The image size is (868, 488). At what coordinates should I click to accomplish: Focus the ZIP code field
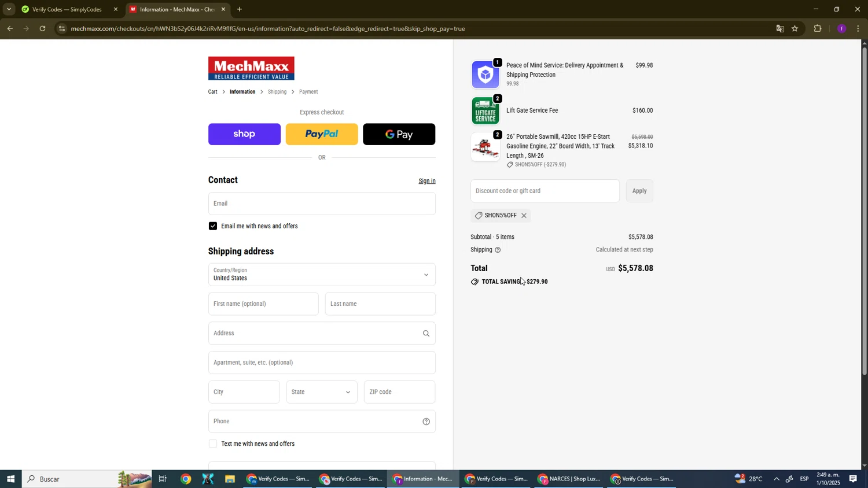400,392
